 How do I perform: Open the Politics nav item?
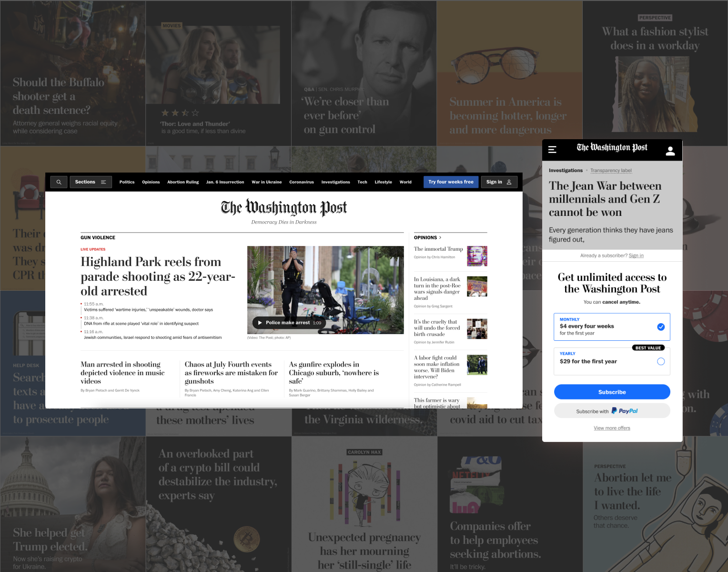127,182
